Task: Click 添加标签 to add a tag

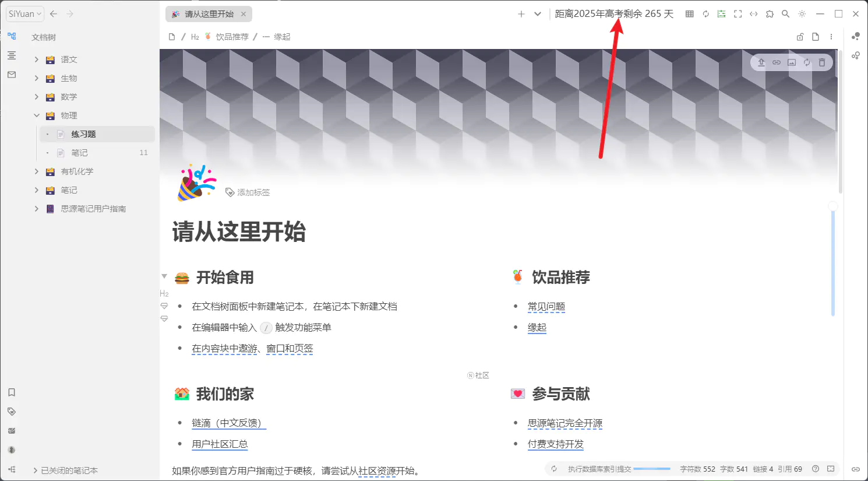Action: [248, 192]
